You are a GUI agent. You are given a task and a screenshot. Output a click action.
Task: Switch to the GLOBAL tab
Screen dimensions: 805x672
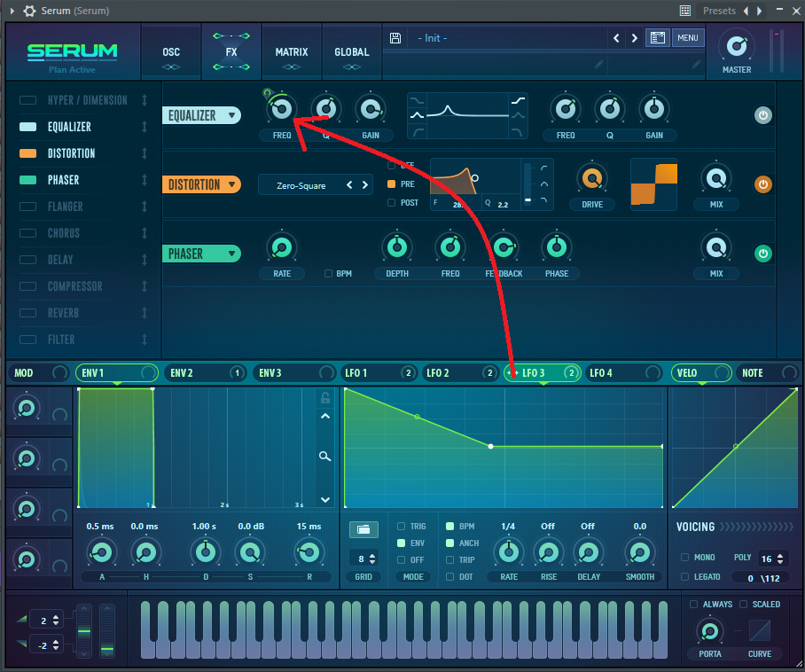pyautogui.click(x=352, y=51)
